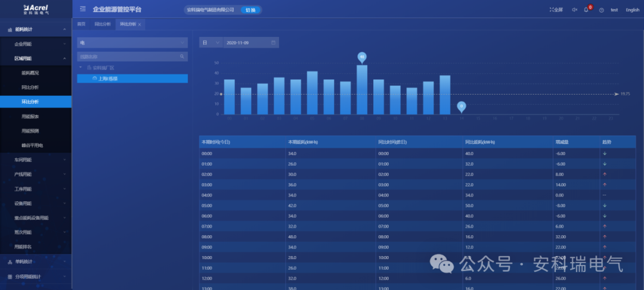Click the 增减量 column header

click(x=562, y=142)
